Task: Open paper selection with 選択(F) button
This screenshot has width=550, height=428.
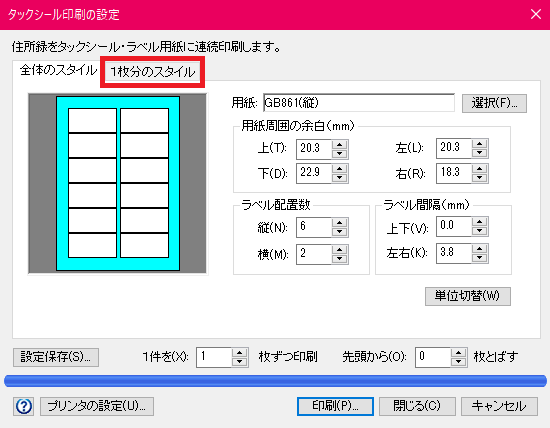Action: coord(494,103)
